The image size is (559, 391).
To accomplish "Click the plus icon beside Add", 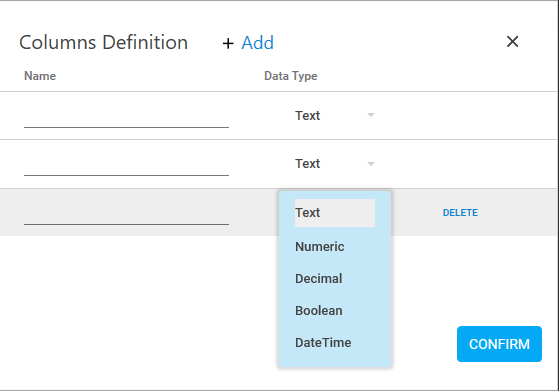I will point(228,43).
